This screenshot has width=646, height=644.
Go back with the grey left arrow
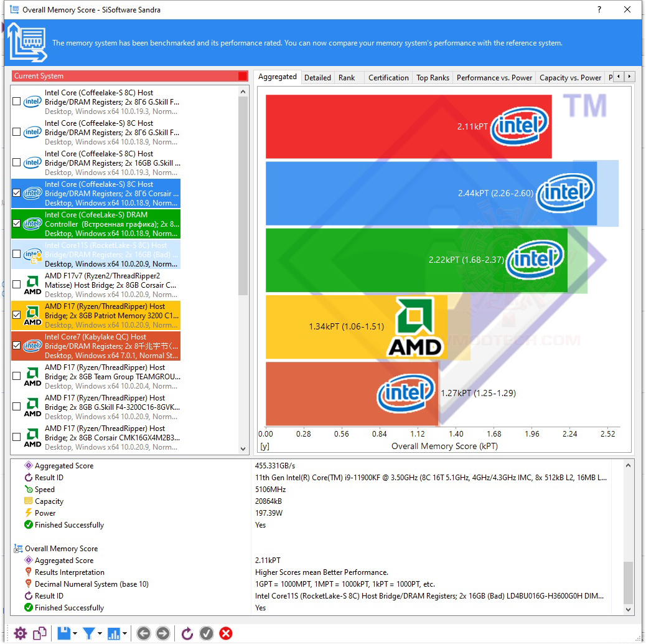tap(143, 633)
